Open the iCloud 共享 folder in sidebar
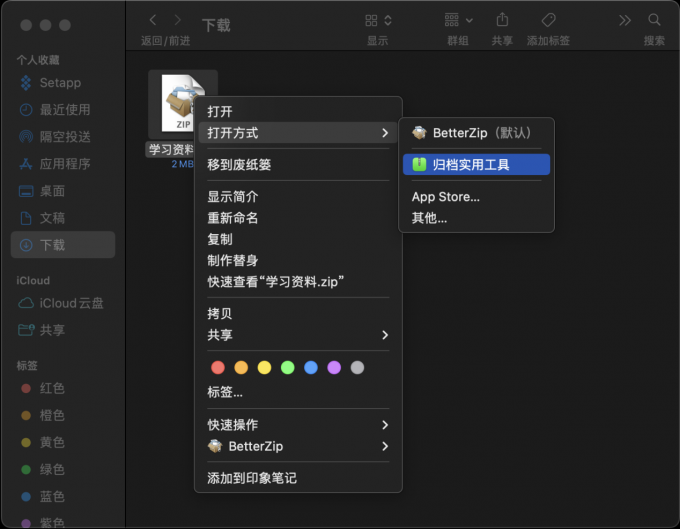Image resolution: width=680 pixels, height=529 pixels. pyautogui.click(x=63, y=330)
